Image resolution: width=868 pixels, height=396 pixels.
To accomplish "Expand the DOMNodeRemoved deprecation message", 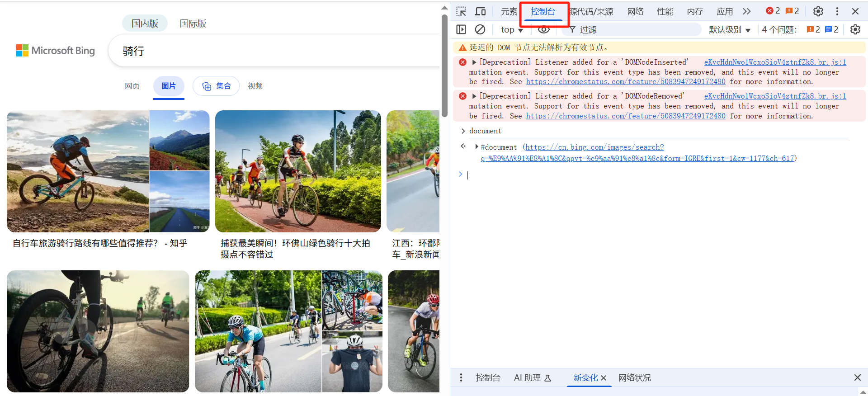I will coord(474,96).
